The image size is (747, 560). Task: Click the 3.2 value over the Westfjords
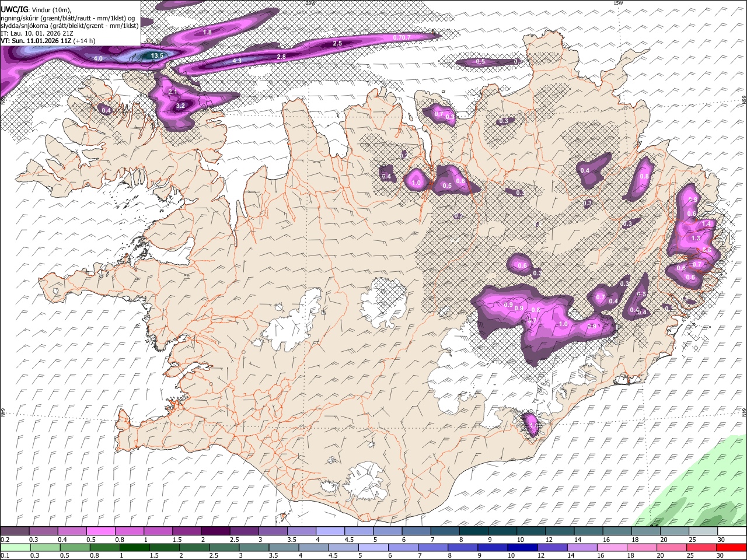pyautogui.click(x=180, y=106)
